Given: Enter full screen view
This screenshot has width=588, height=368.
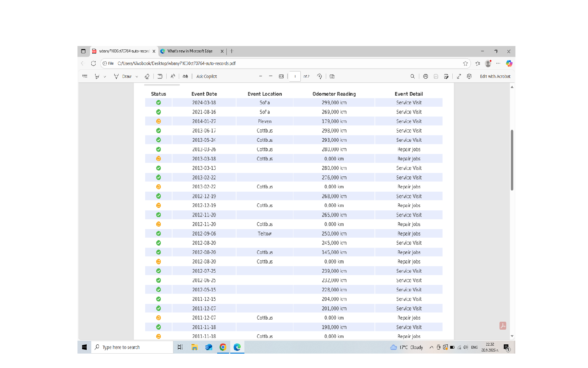Looking at the screenshot, I should (x=459, y=76).
